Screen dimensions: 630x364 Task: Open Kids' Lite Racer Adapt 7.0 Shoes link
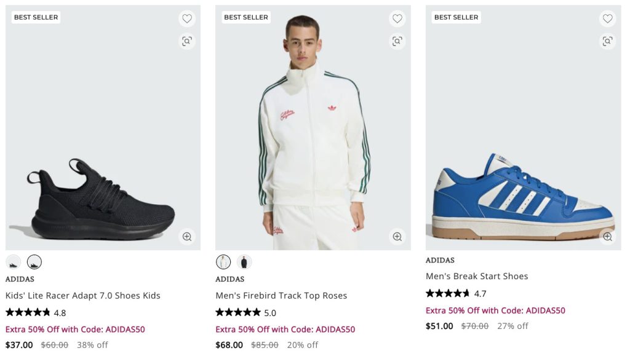coord(83,296)
